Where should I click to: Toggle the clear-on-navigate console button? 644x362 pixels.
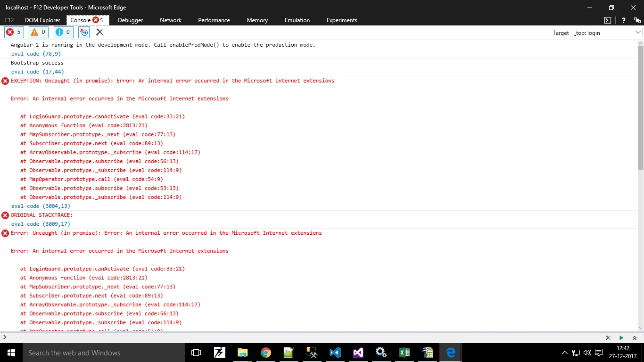pos(84,32)
